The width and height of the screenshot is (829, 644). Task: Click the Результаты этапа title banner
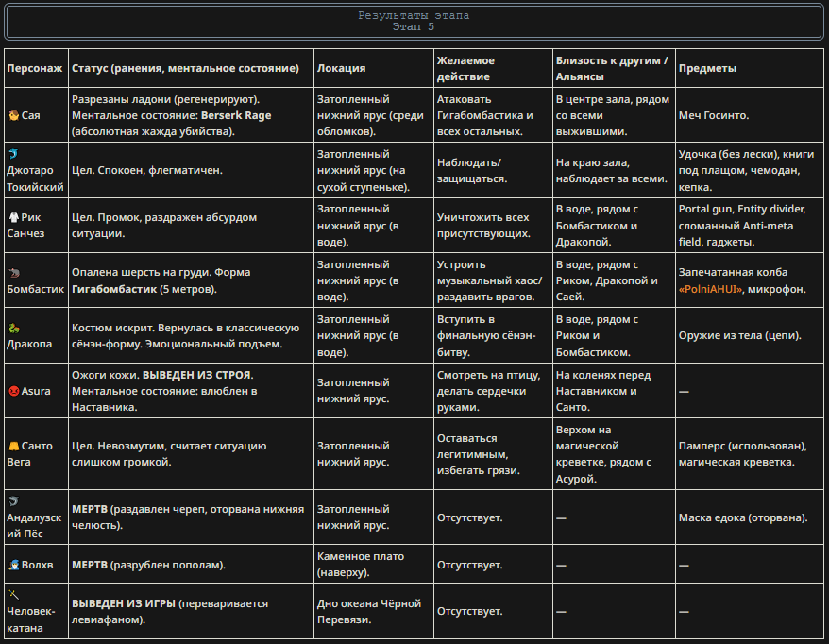click(414, 21)
